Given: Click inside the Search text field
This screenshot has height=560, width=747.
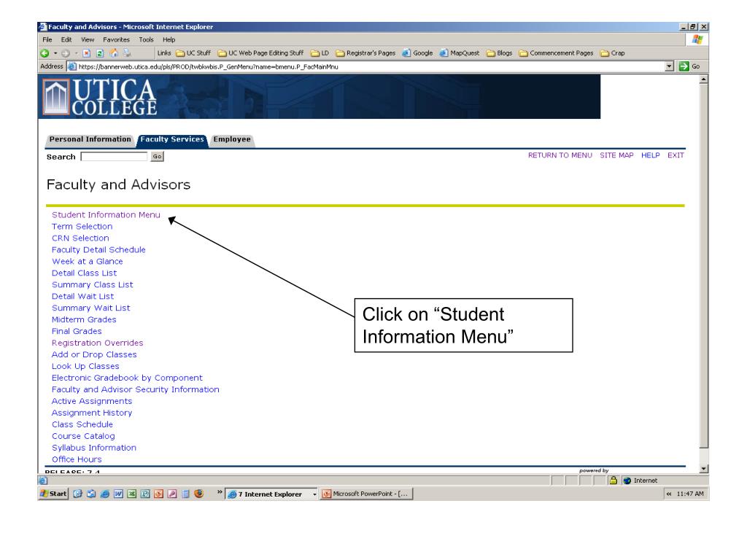Looking at the screenshot, I should [x=114, y=157].
